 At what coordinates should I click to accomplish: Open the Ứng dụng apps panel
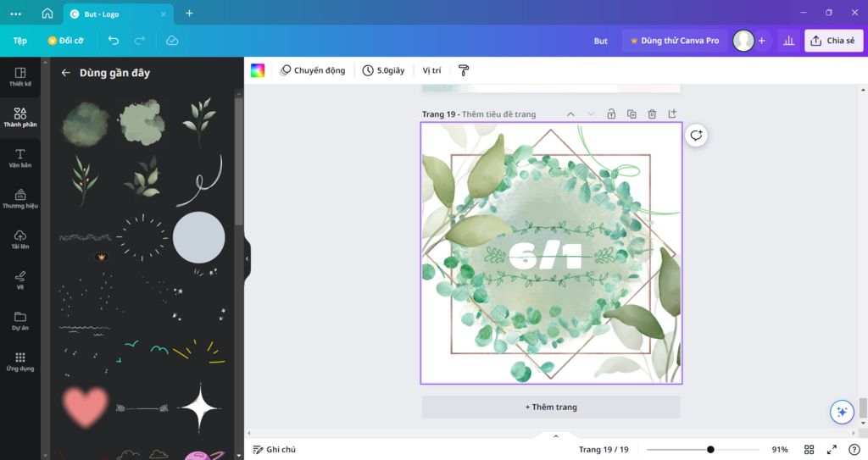20,362
